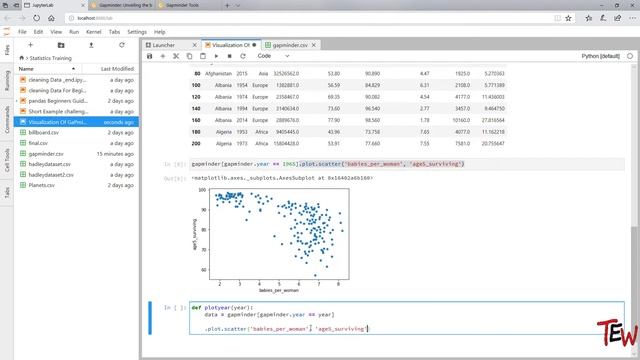Image resolution: width=640 pixels, height=360 pixels.
Task: Run the selected cell play button
Action: [216, 56]
